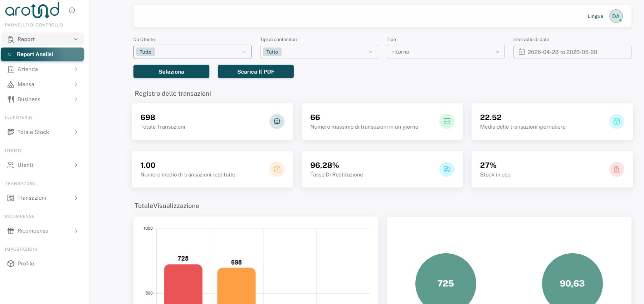
Task: Open the Da Utente dropdown
Action: pyautogui.click(x=192, y=52)
